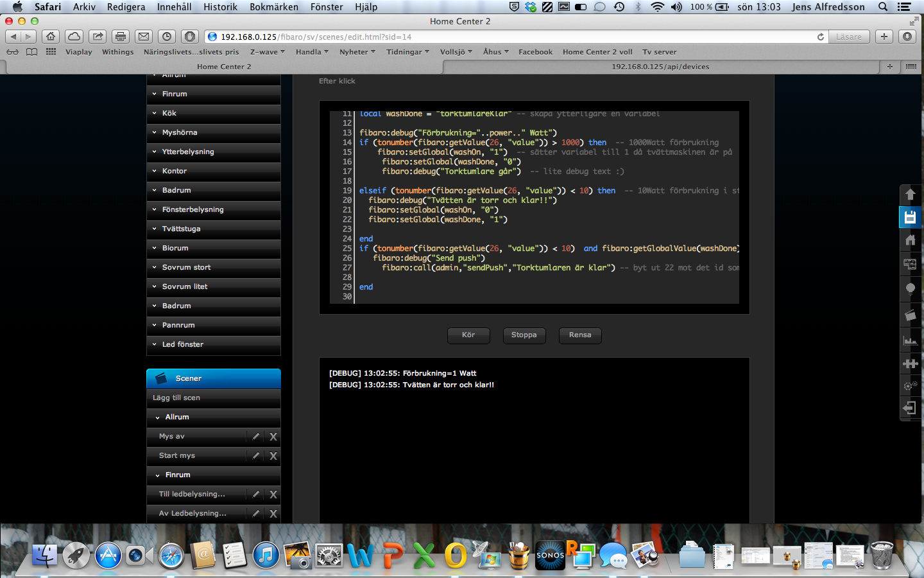The image size is (924, 578).
Task: Open the Z-wave bookmarks folder dropdown
Action: click(267, 52)
